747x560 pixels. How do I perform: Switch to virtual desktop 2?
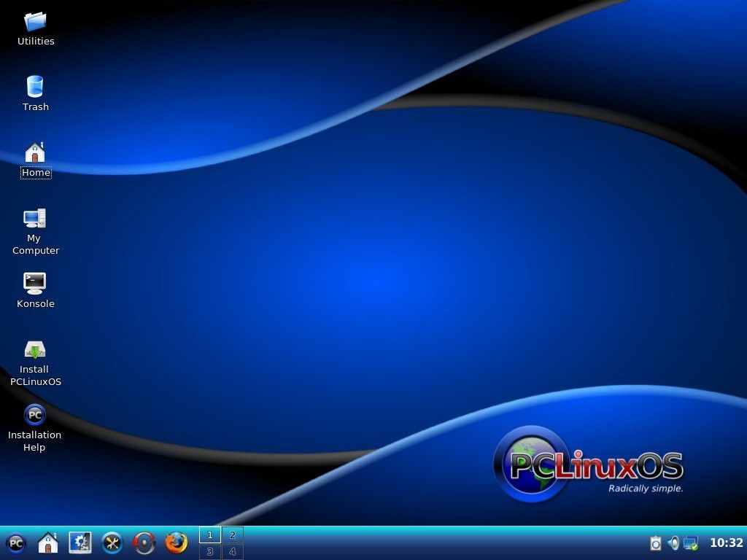coord(233,534)
